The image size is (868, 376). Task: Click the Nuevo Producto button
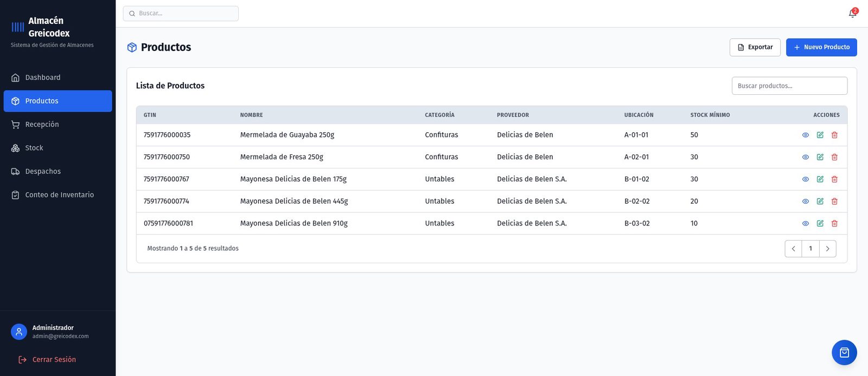point(821,47)
